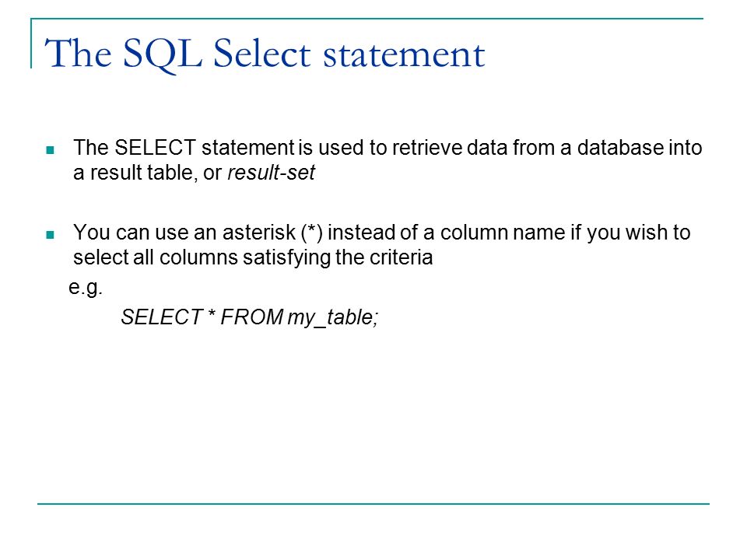747x560 pixels.
Task: Click 'my_table;' in the example query
Action: (x=333, y=317)
